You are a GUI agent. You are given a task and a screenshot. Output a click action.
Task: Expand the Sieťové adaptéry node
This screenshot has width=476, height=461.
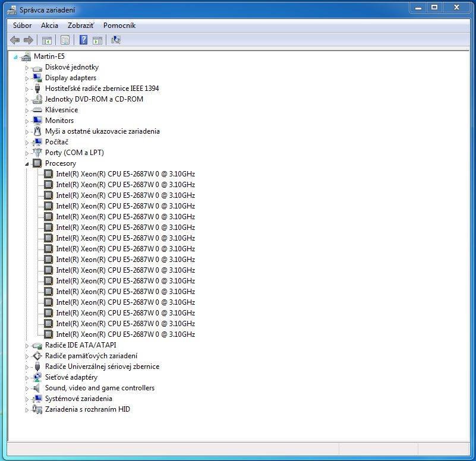coord(27,378)
